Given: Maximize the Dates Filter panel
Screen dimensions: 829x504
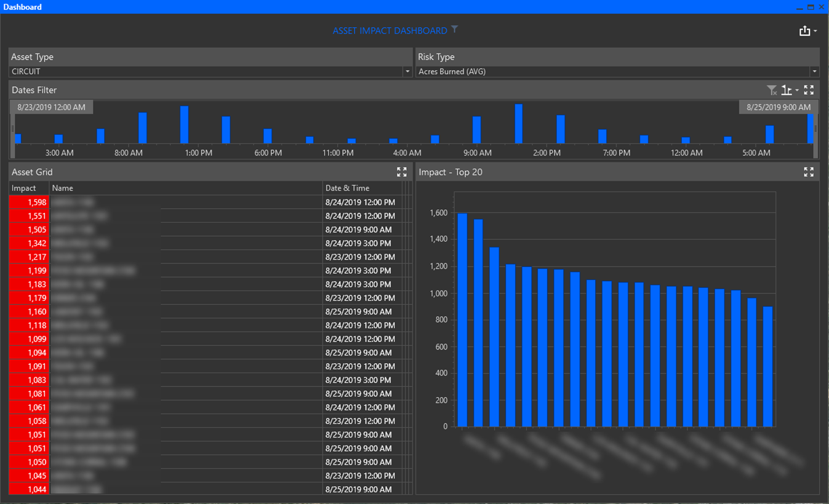Looking at the screenshot, I should [x=809, y=90].
